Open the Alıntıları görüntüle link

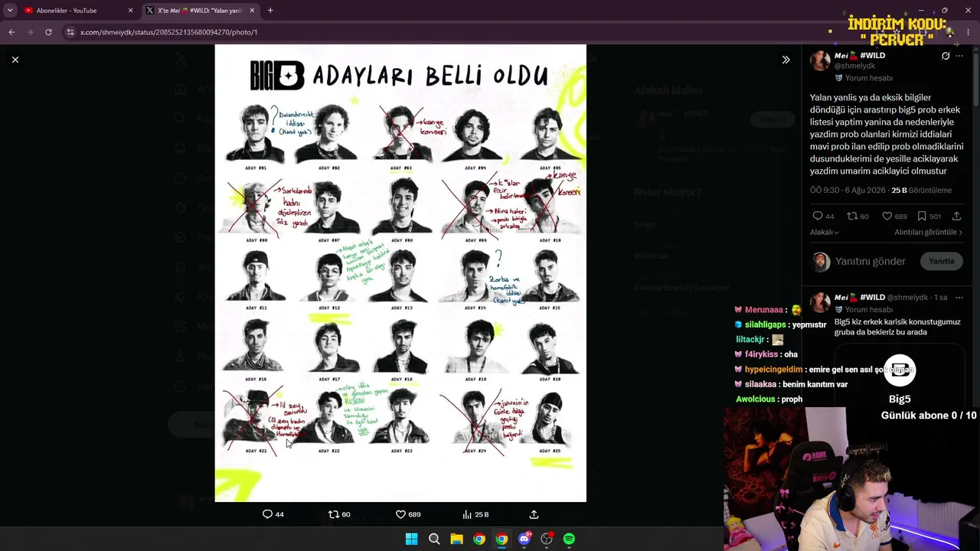tap(929, 232)
